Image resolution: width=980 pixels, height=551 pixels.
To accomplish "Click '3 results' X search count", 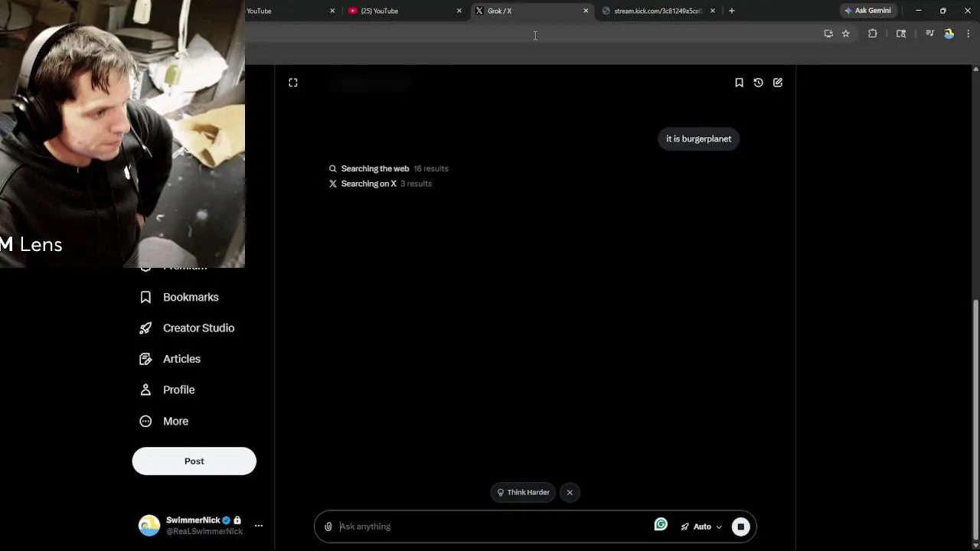I will tap(416, 184).
